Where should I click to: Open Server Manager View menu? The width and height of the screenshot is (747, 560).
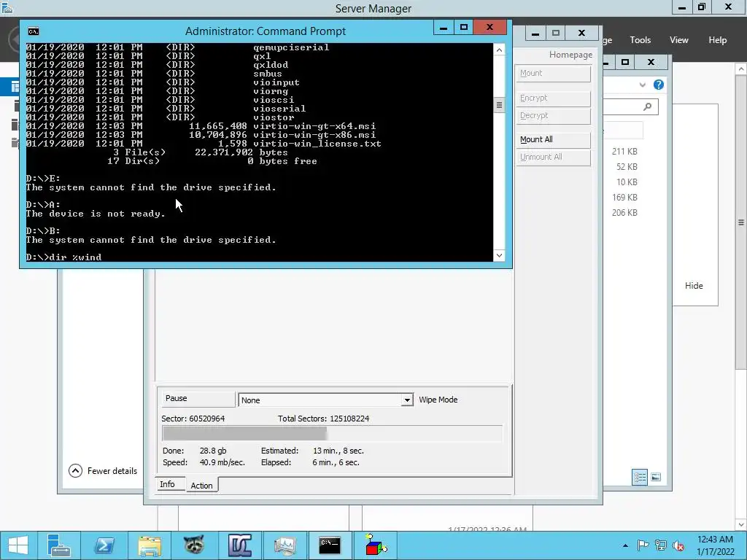(679, 40)
